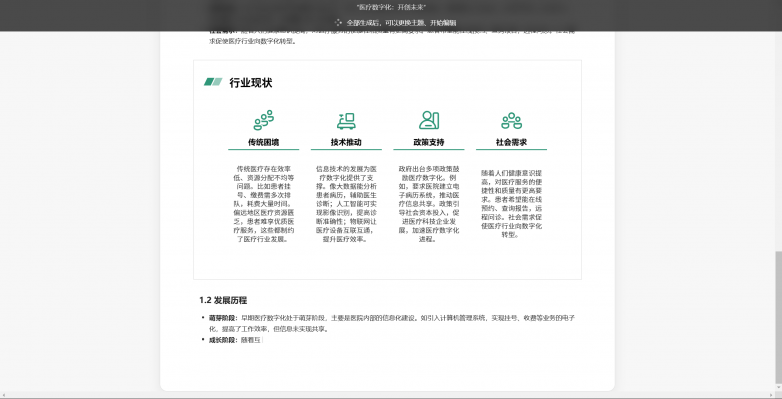Click the 社会需求 group icon

click(x=511, y=121)
